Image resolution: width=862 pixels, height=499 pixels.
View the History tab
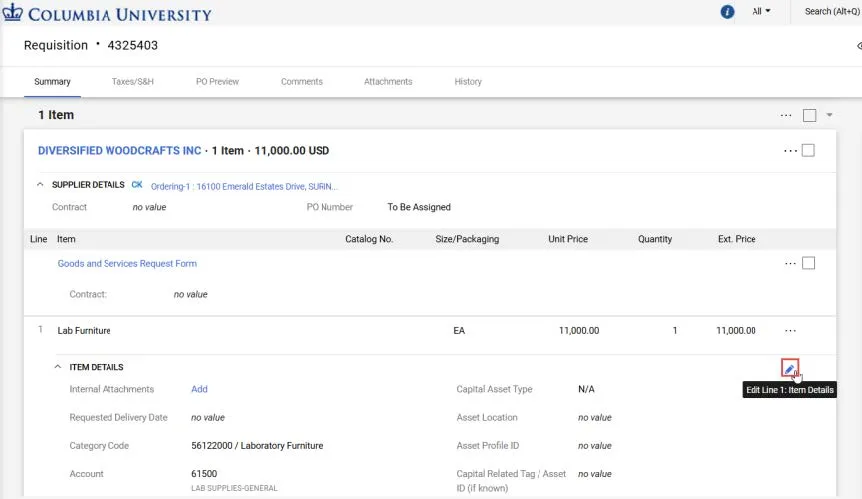click(468, 81)
